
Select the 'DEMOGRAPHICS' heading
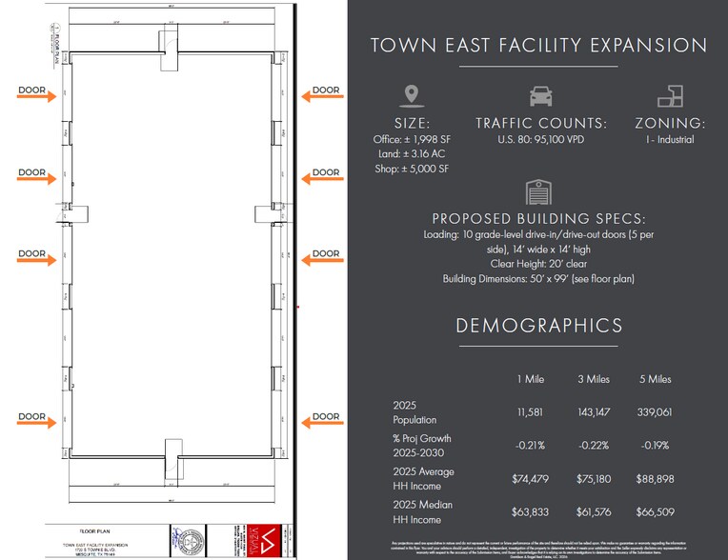pyautogui.click(x=538, y=326)
